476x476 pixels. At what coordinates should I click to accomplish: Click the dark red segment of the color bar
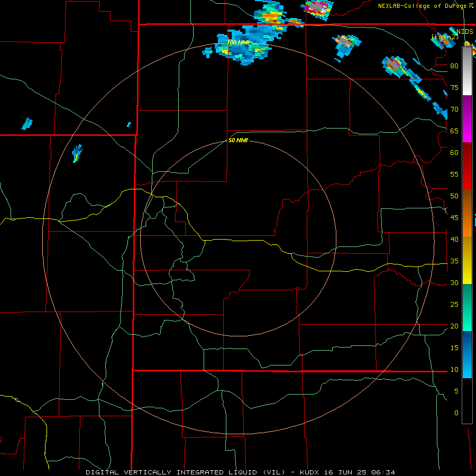tap(467, 166)
